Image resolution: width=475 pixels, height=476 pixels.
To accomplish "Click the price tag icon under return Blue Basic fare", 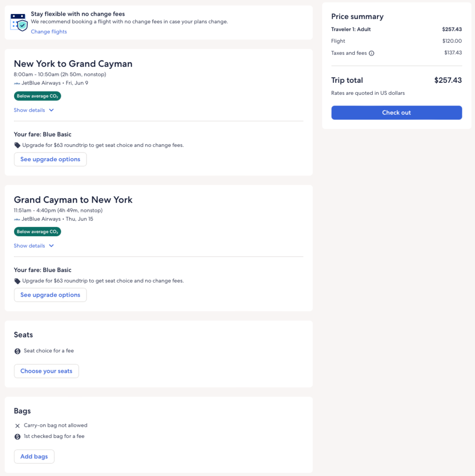I will 18,281.
